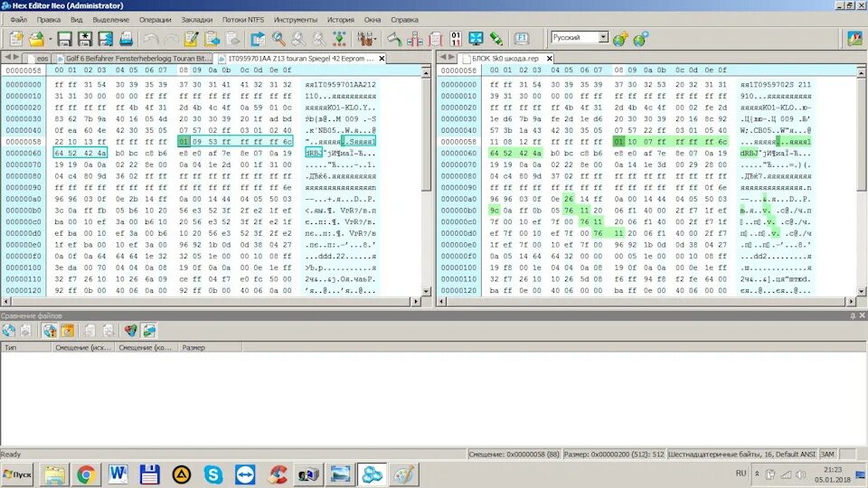Open the Вид menu
Image resolution: width=868 pixels, height=488 pixels.
76,19
